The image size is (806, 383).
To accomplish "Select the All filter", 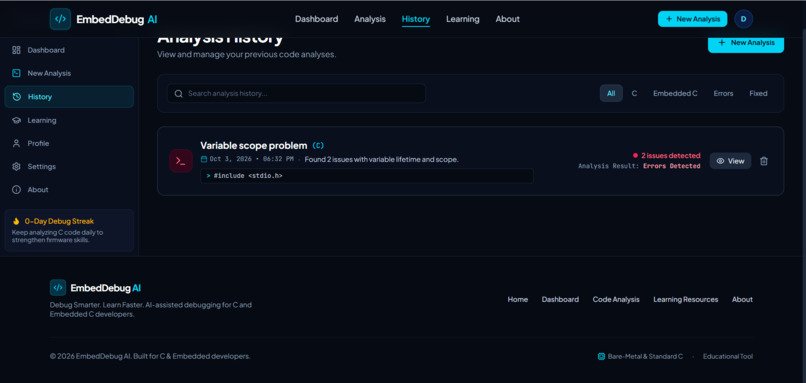I will [x=611, y=94].
